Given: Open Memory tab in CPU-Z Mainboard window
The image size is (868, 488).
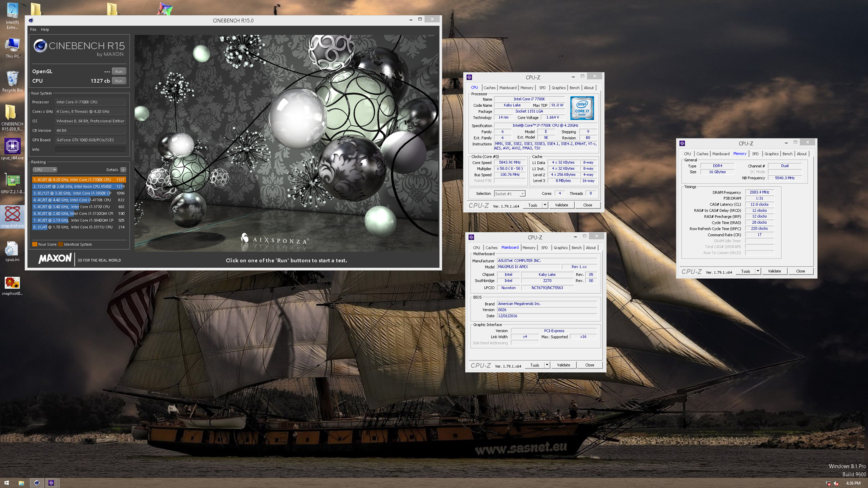Looking at the screenshot, I should tap(529, 248).
